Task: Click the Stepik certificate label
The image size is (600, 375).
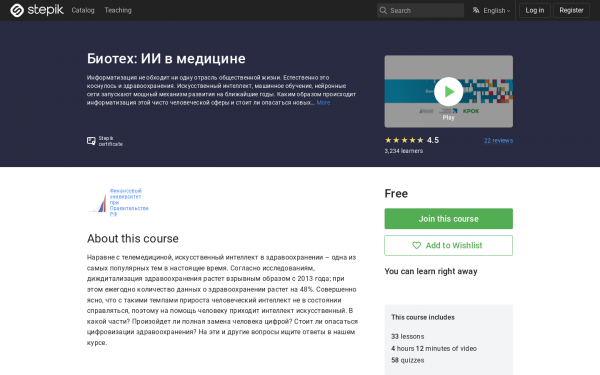Action: click(111, 141)
